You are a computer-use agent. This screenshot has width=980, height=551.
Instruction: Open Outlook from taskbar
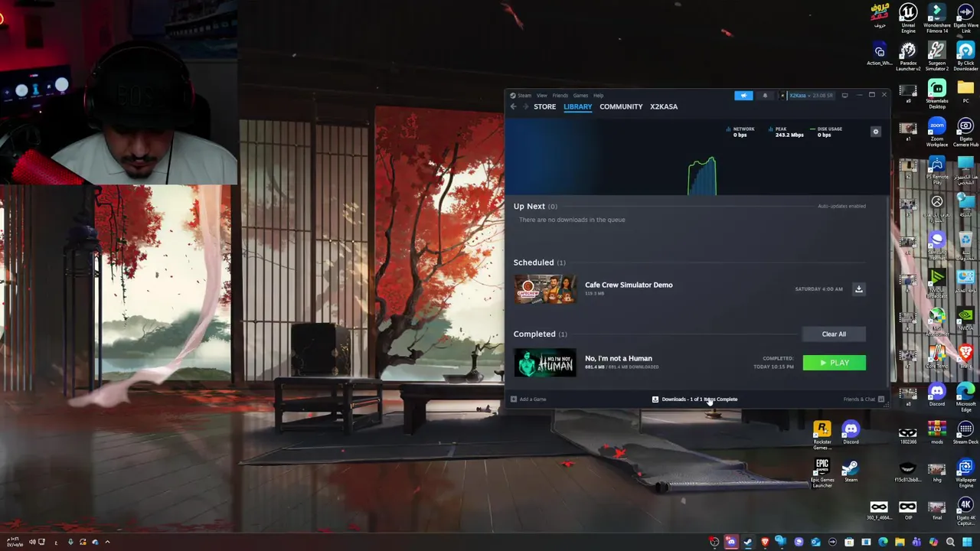click(815, 542)
